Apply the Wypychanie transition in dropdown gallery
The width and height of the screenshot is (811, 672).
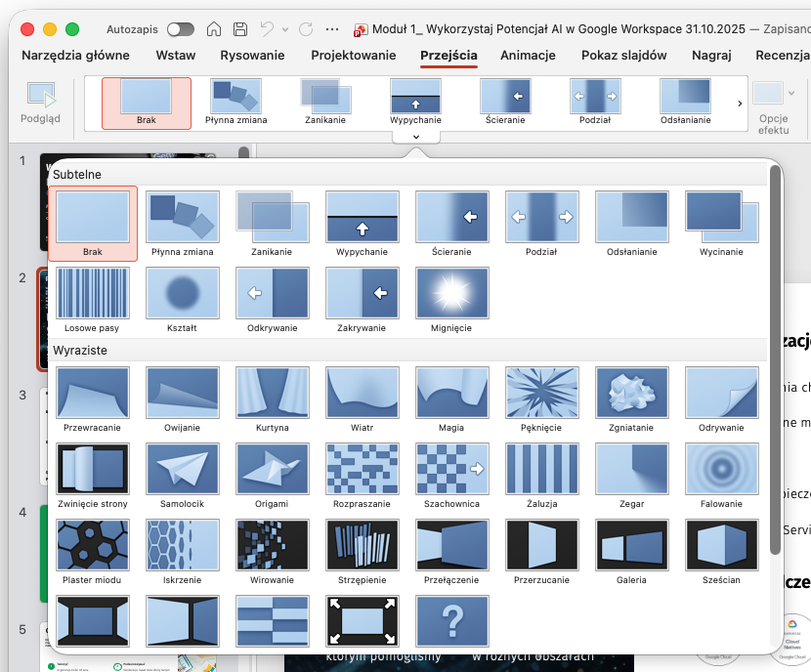click(x=363, y=224)
